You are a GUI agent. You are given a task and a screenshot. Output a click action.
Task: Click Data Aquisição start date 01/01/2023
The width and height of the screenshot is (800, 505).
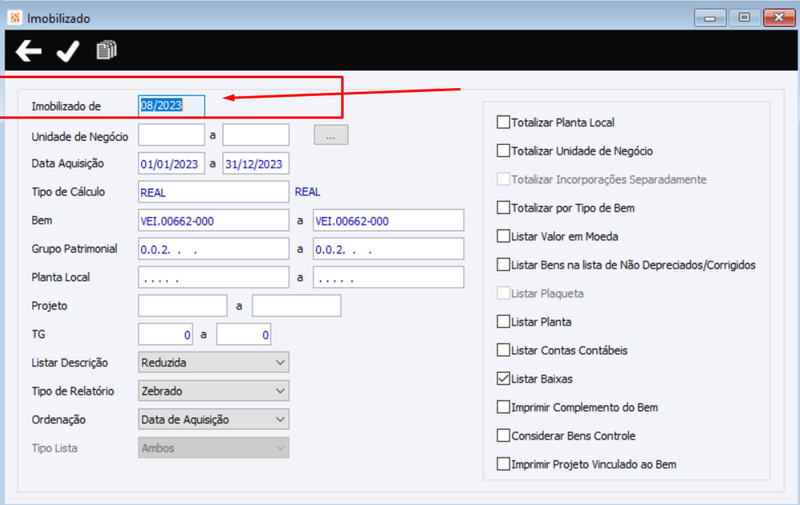coord(171,163)
